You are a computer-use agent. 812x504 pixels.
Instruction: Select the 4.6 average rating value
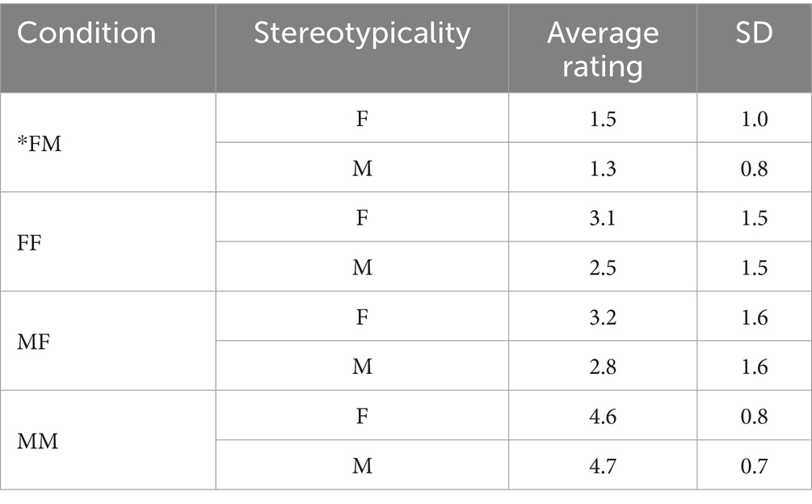603,417
